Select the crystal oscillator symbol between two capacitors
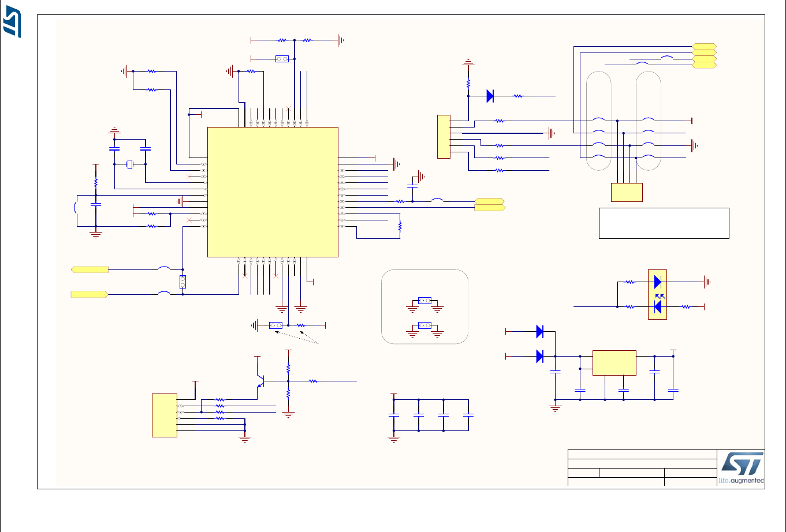The width and height of the screenshot is (786, 532). click(131, 164)
